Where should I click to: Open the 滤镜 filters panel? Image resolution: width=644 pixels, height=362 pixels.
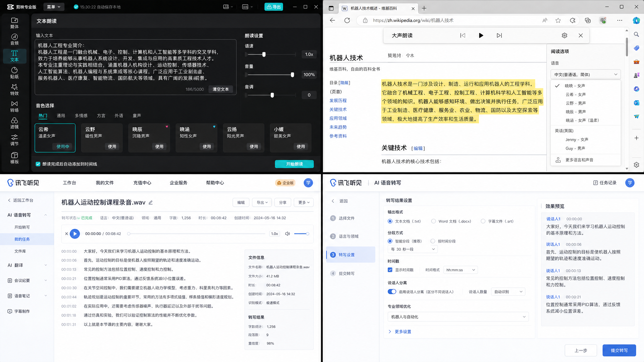click(x=14, y=123)
